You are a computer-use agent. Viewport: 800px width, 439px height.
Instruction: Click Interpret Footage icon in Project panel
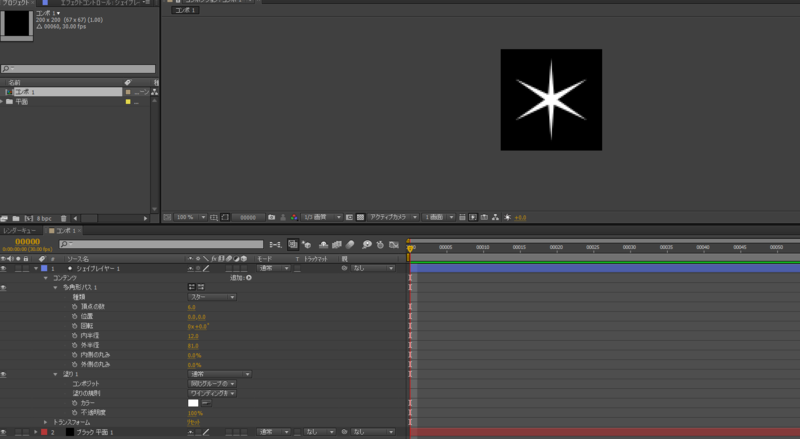coord(4,218)
